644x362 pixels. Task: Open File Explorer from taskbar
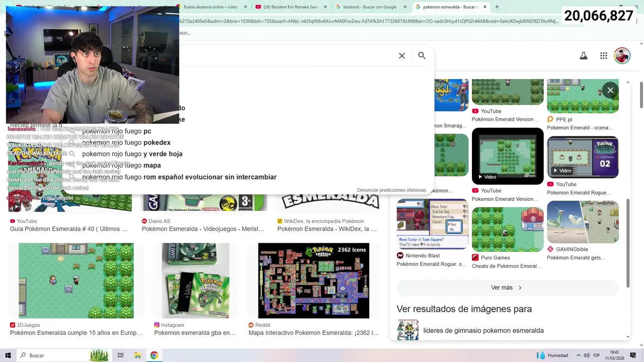(x=137, y=355)
